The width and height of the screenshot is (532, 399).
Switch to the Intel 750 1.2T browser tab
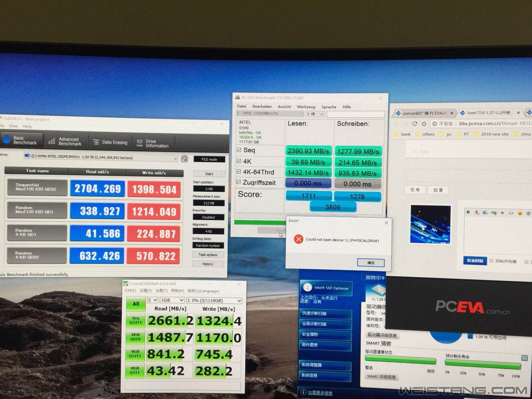(490, 113)
